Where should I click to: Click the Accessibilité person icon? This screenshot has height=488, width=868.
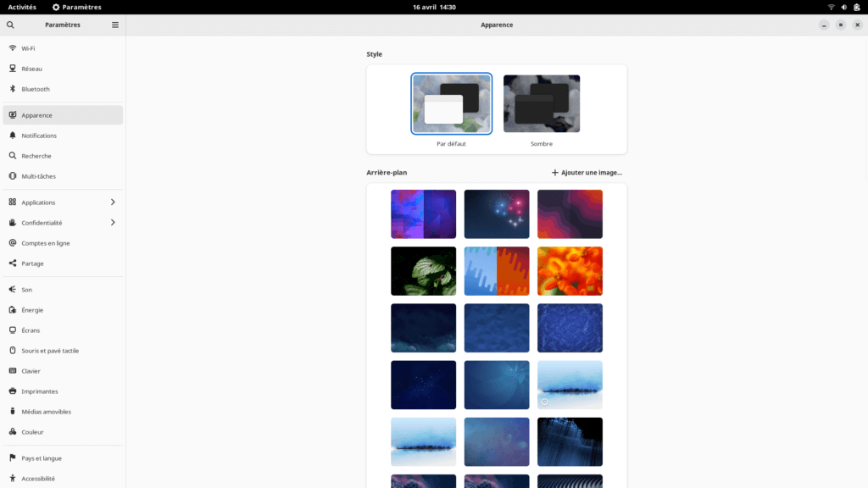tap(13, 478)
